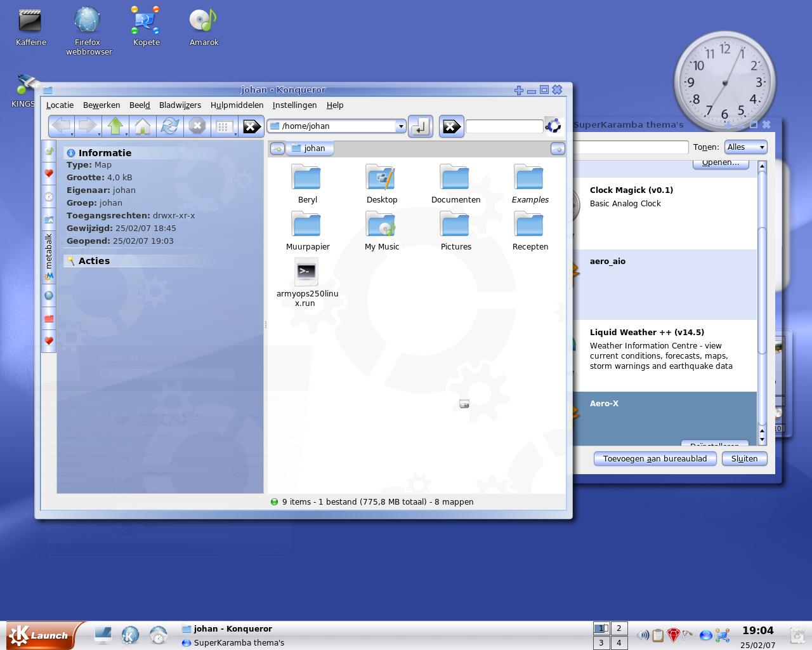Click the Konqueror search input field
The width and height of the screenshot is (812, 650).
504,126
